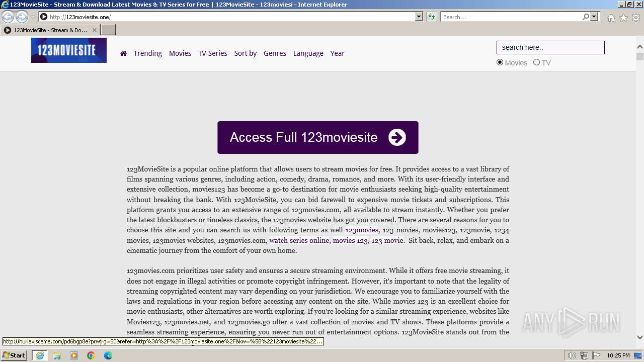644x362 pixels.
Task: Open File Explorer folder in taskbar
Action: point(57,355)
